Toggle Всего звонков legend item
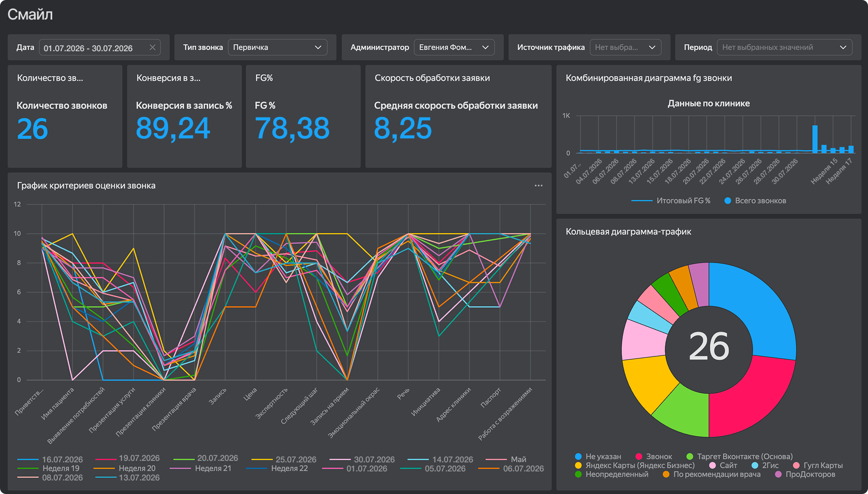This screenshot has height=494, width=868. (x=755, y=201)
